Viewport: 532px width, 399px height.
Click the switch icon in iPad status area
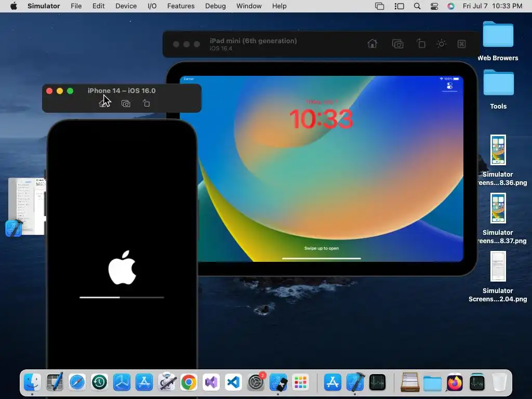pyautogui.click(x=449, y=86)
